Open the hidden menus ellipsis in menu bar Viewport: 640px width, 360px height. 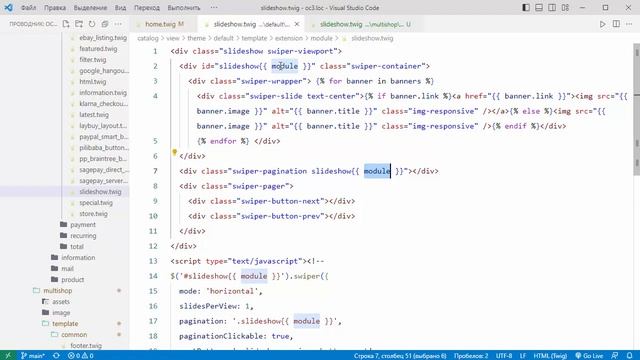point(214,8)
